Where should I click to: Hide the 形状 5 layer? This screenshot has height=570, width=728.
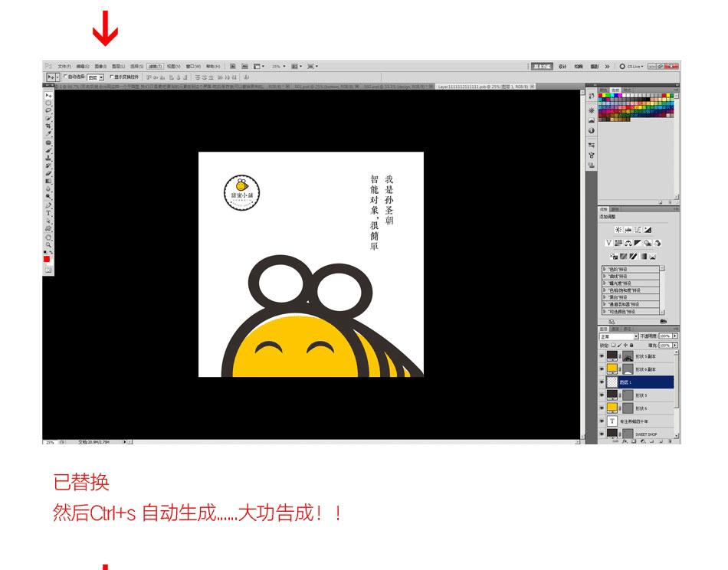(602, 395)
